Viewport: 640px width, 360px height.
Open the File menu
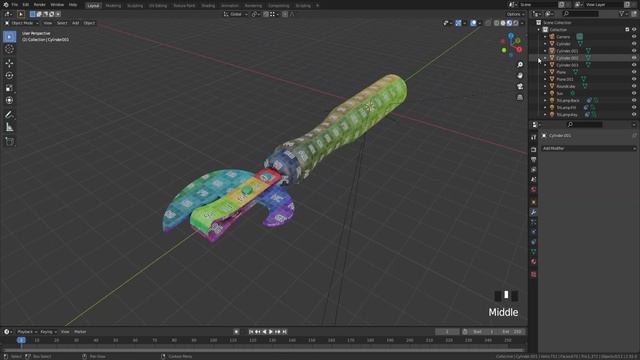point(15,5)
